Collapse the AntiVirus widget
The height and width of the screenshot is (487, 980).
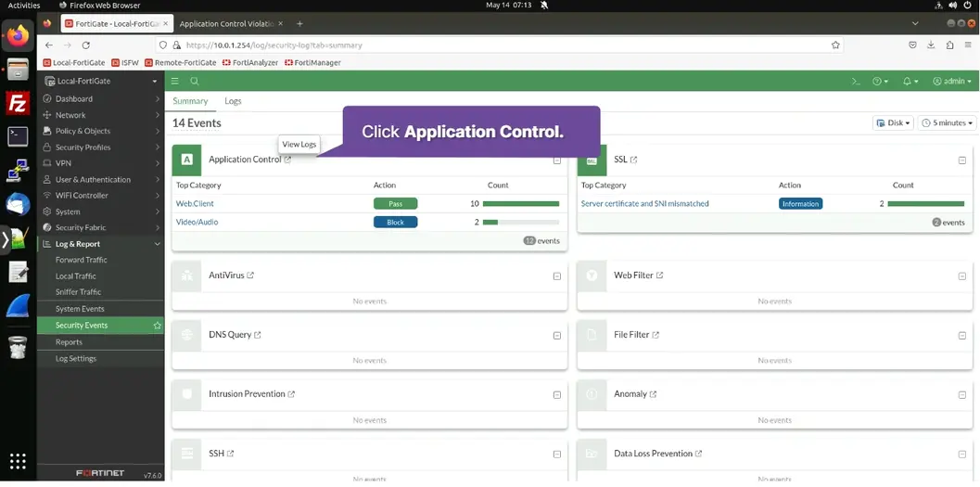557,276
